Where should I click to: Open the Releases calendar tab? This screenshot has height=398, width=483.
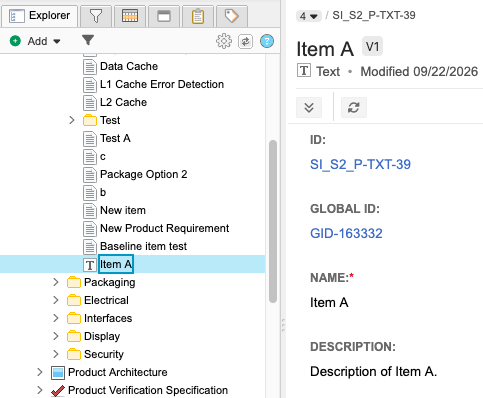tap(130, 16)
